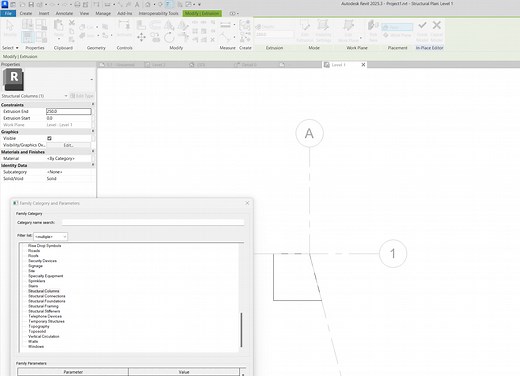This screenshot has width=520, height=376.
Task: Click the Show dimensions icon in the Controls panel
Action: pos(124,25)
